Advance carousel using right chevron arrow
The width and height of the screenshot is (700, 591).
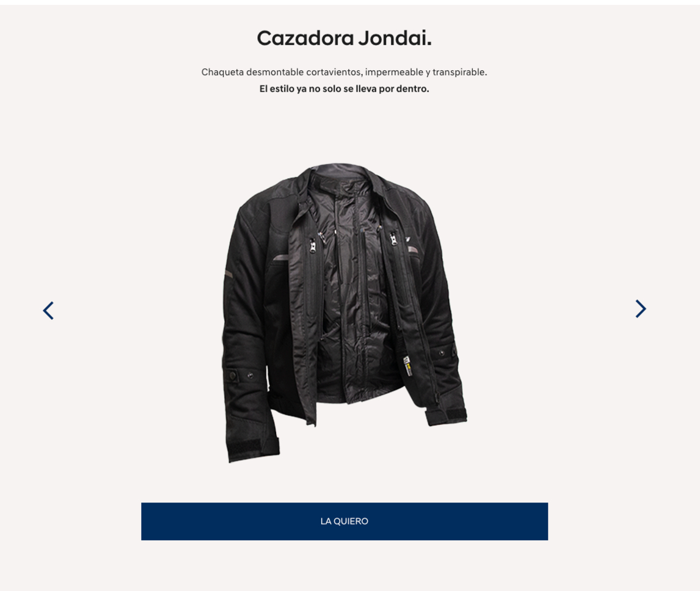pos(641,309)
